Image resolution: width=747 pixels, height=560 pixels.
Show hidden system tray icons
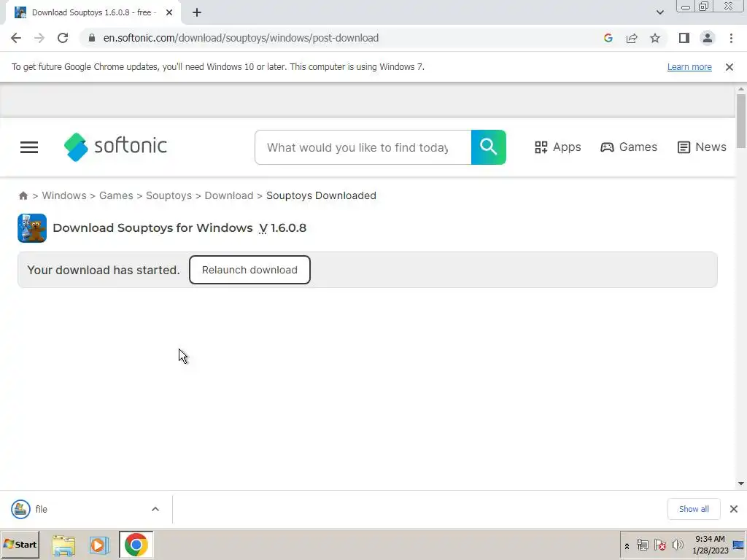[627, 546]
